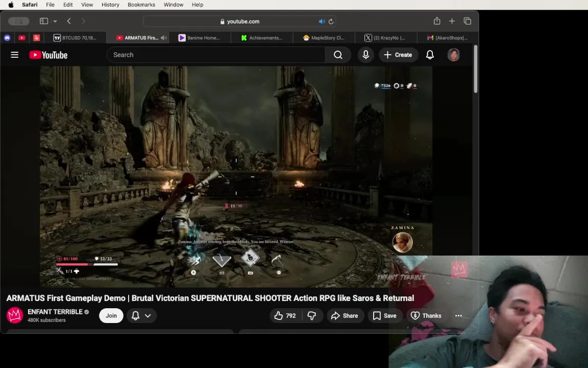Image resolution: width=588 pixels, height=368 pixels.
Task: Show the tab overview
Action: click(x=467, y=21)
